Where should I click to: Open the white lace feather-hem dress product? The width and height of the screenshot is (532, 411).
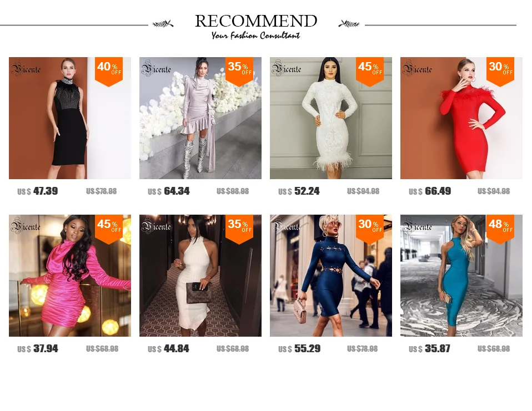point(331,118)
